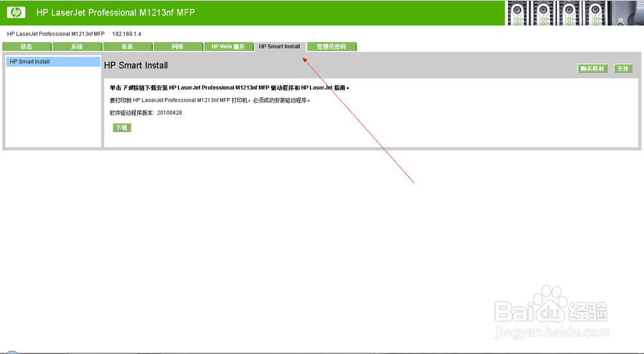This screenshot has width=644, height=354.
Task: Click the HP Smart Install page heading
Action: 136,65
